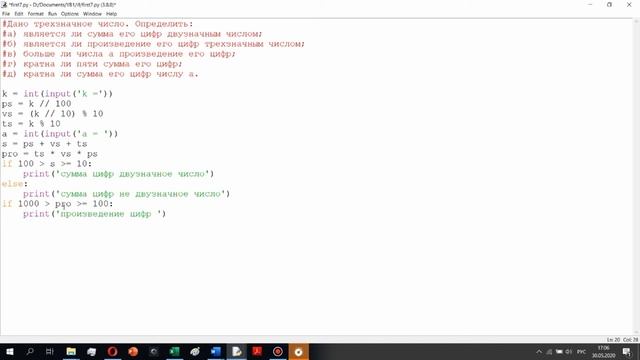Switch to PowerPoint in the taskbar
640x360 pixels.
click(x=133, y=351)
